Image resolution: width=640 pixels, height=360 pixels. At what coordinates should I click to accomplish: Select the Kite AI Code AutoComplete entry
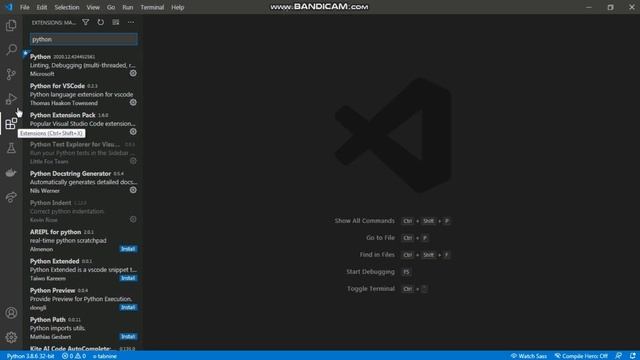(82, 347)
